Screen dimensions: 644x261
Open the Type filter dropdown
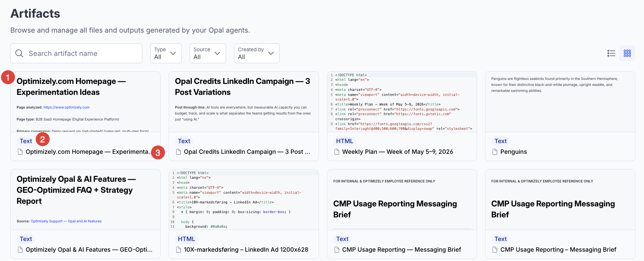[166, 53]
